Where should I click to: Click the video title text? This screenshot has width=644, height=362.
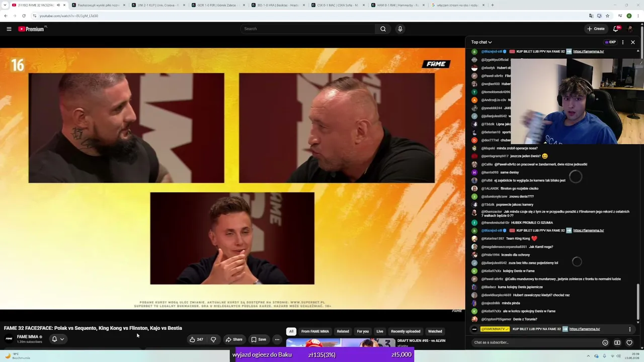[x=93, y=328]
